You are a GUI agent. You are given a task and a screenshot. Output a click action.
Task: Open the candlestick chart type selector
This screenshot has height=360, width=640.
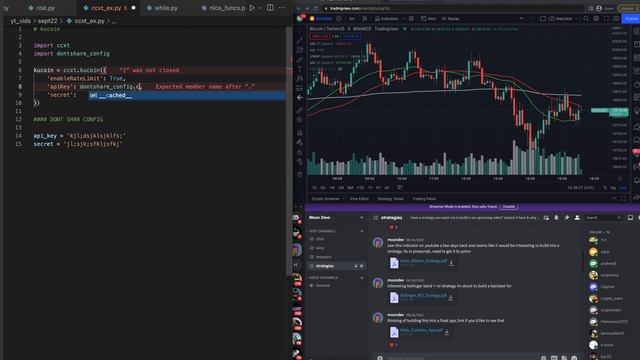click(364, 19)
